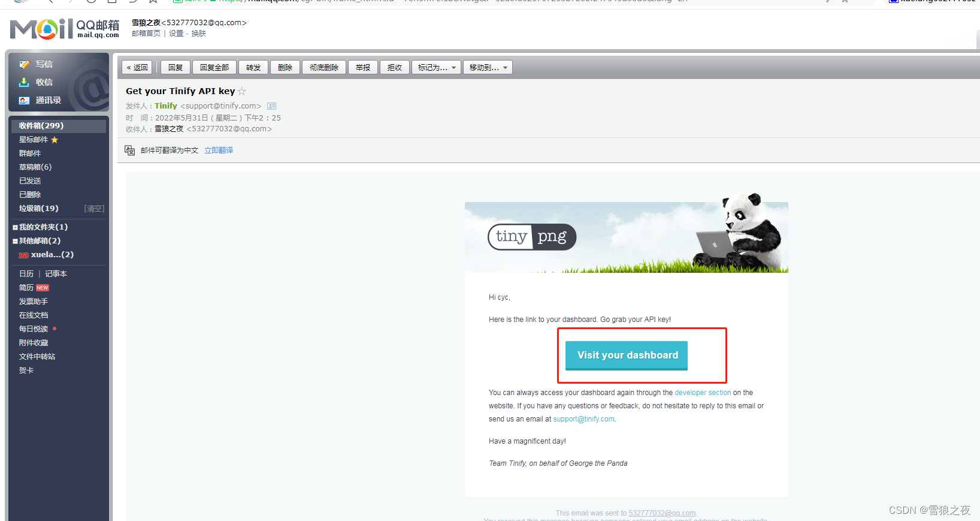980x521 pixels.
Task: Open the 简历 resume item
Action: (x=26, y=288)
